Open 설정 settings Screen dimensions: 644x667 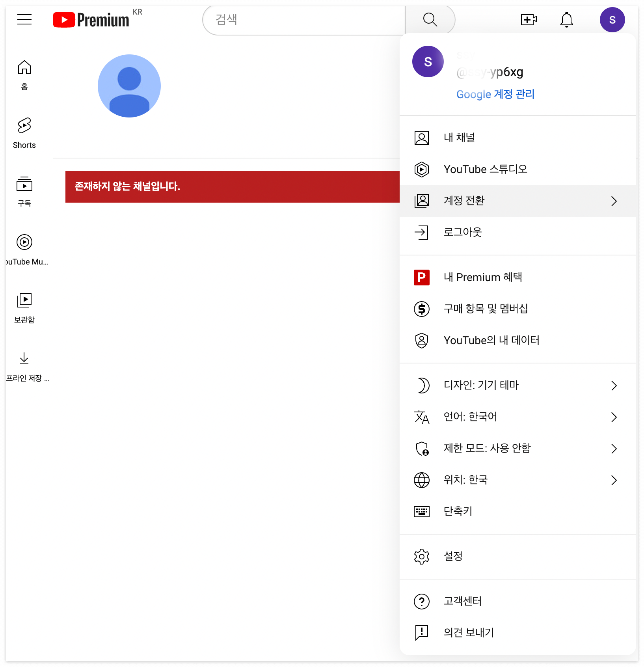coord(518,557)
